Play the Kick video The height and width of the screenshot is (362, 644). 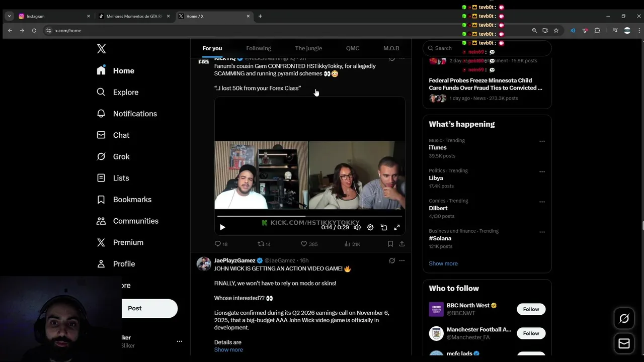pyautogui.click(x=222, y=227)
